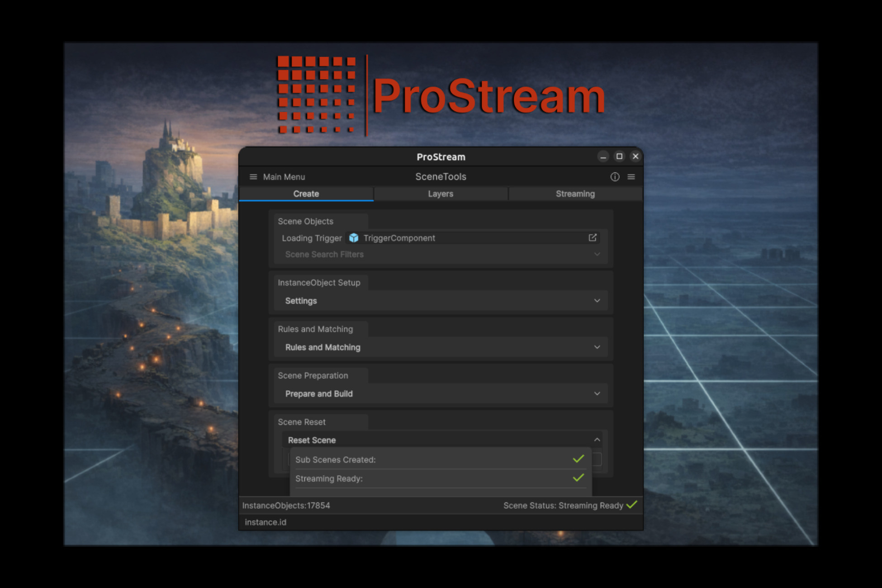Click the InstanceObject Setup section label
Viewport: 882px width, 588px height.
pyautogui.click(x=319, y=283)
